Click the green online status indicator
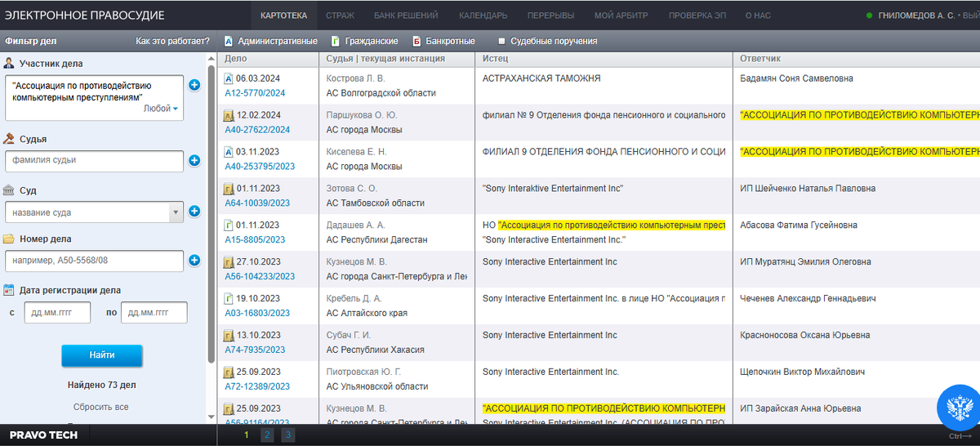 [x=870, y=16]
